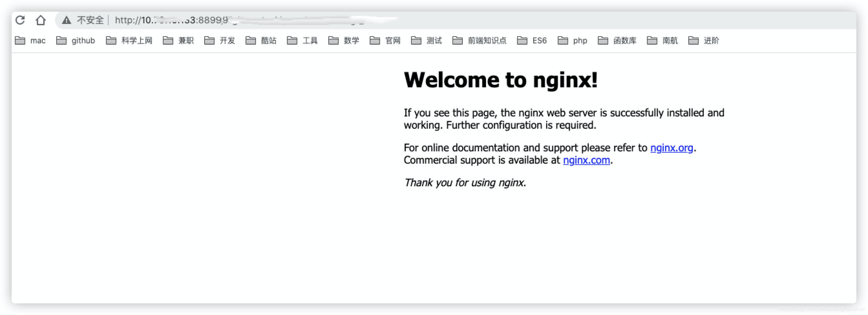Viewport: 868px width, 315px height.
Task: Open the ES6 bookmarks folder
Action: pyautogui.click(x=532, y=40)
